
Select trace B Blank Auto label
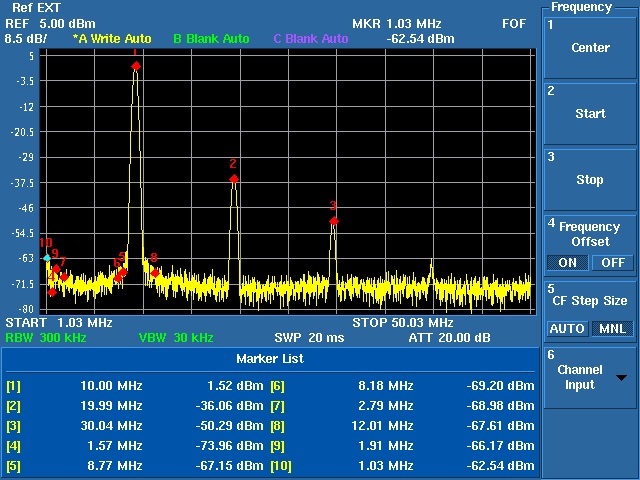[x=211, y=39]
